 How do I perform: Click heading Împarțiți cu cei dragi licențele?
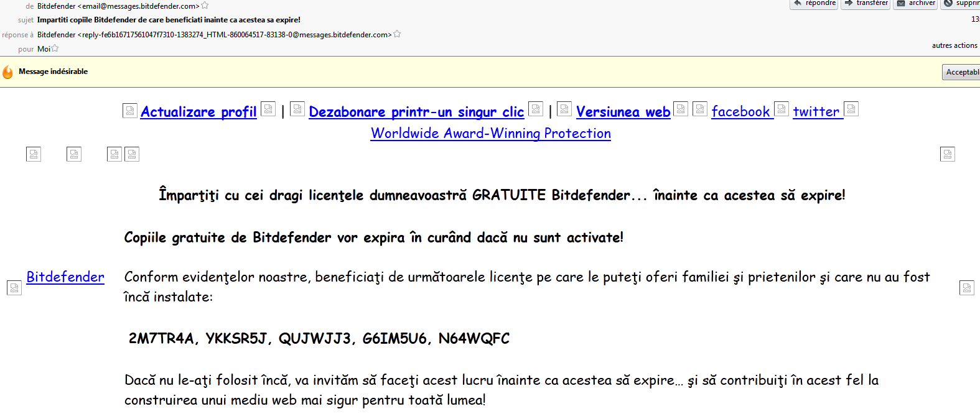click(502, 195)
